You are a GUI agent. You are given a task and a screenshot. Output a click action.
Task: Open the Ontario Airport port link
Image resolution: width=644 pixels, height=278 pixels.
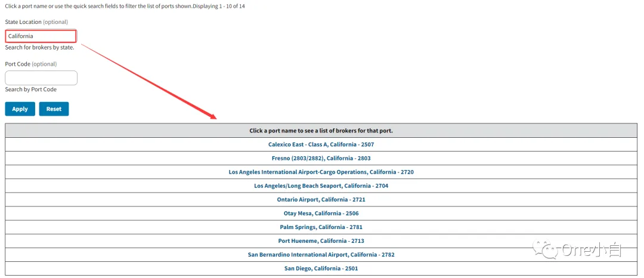(x=321, y=200)
